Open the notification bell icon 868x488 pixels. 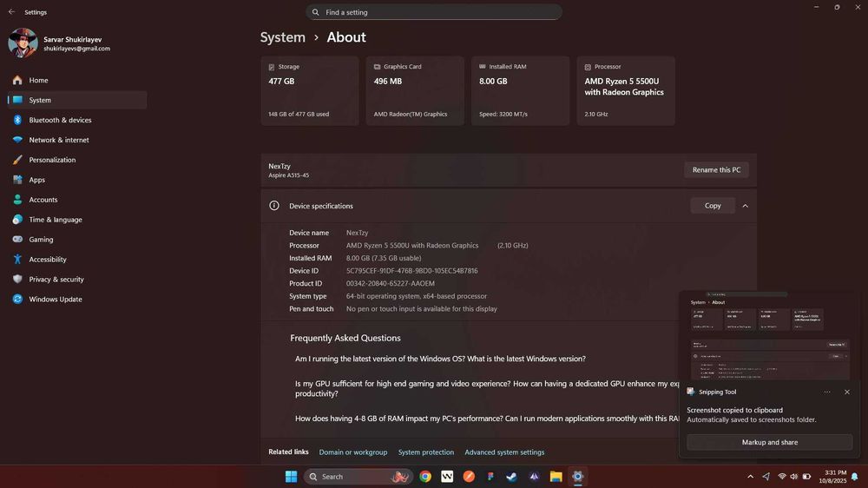(855, 477)
